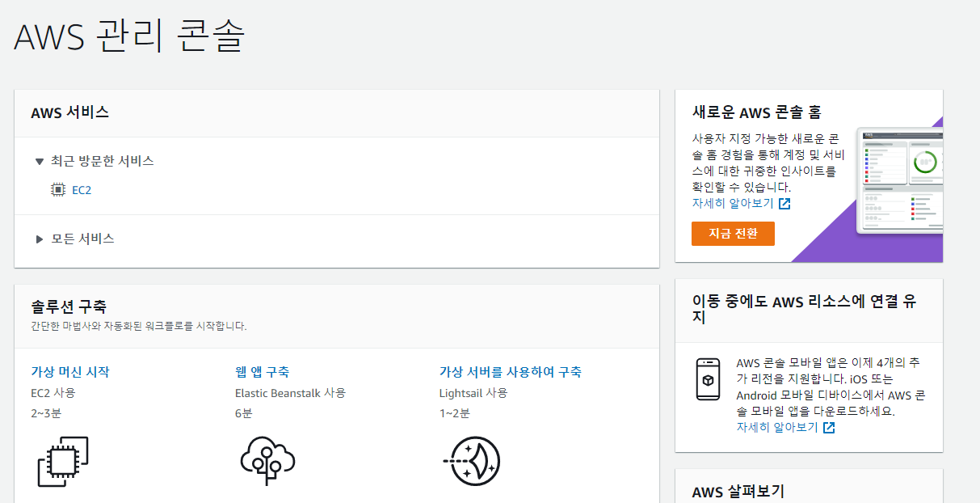The width and height of the screenshot is (980, 503).
Task: Open the 웹 앱 구축 link
Action: click(x=262, y=372)
